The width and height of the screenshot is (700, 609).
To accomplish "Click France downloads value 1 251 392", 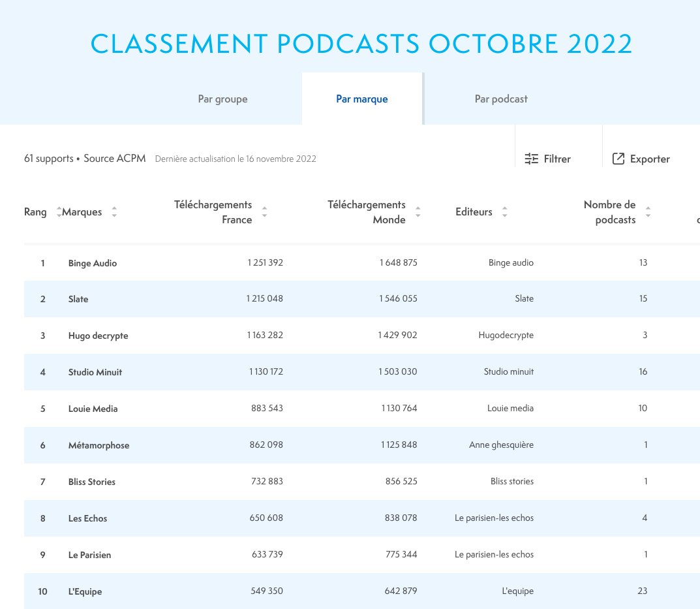I will (x=265, y=262).
